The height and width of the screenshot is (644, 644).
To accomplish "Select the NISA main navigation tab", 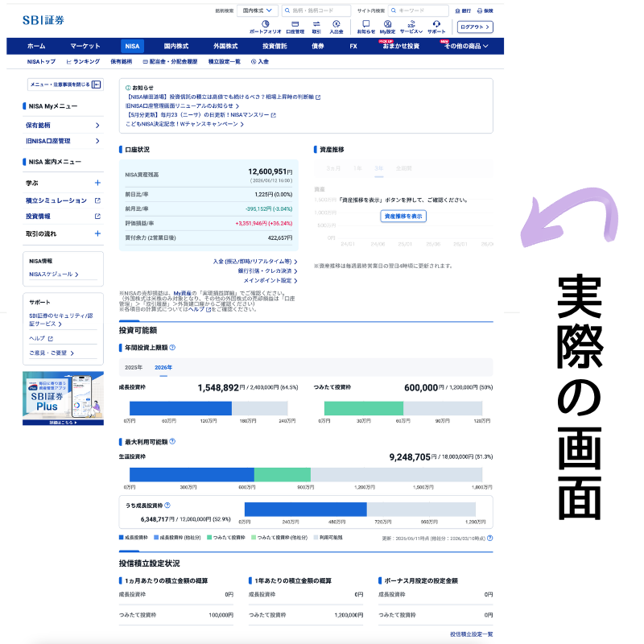I will [132, 46].
